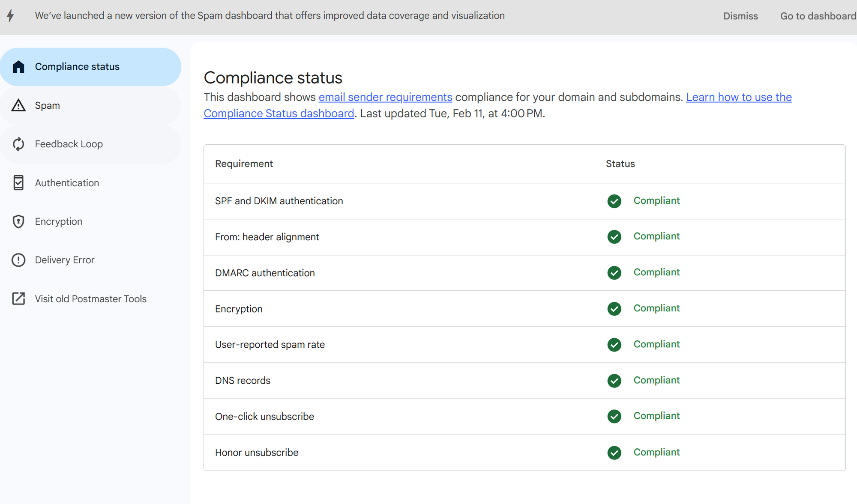This screenshot has width=857, height=504.
Task: Click the Spam warning triangle icon
Action: (18, 105)
